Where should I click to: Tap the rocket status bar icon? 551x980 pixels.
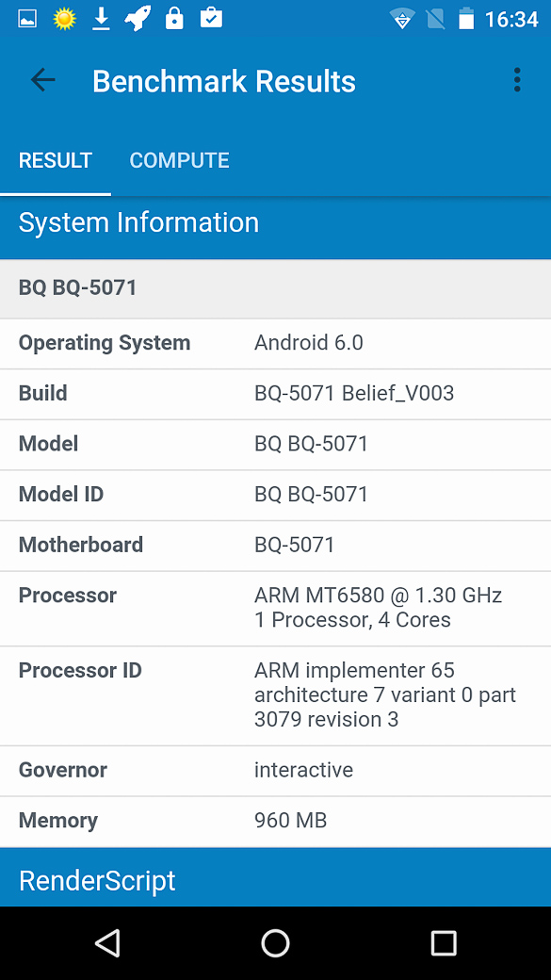tap(138, 19)
